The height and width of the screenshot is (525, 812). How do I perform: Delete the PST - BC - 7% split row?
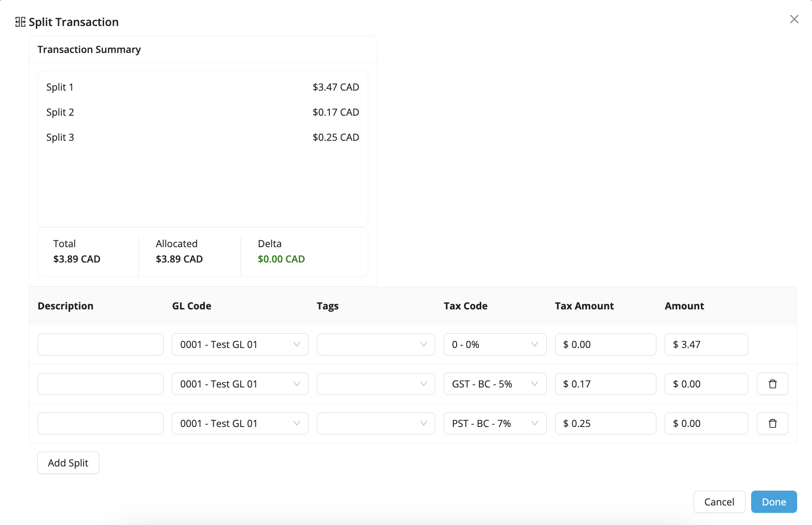point(772,423)
